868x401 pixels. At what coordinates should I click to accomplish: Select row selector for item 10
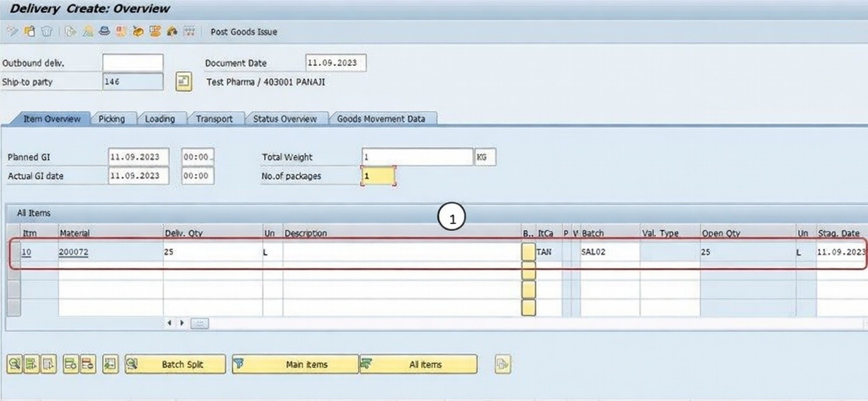coord(13,252)
